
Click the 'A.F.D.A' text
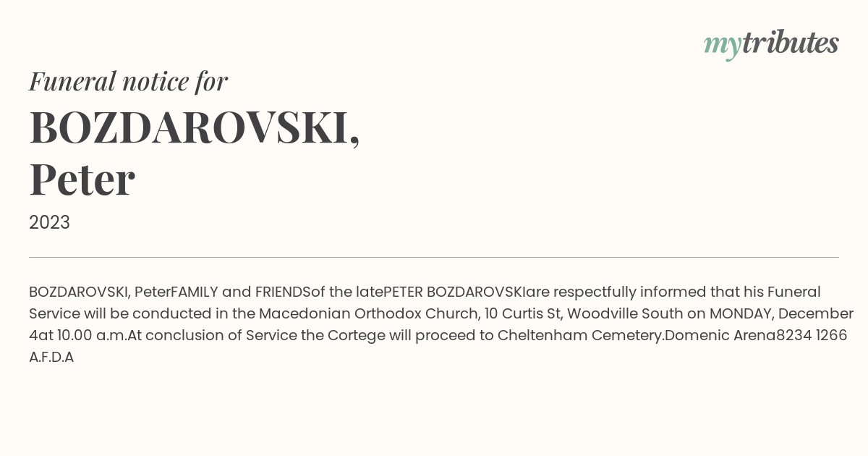click(x=51, y=358)
